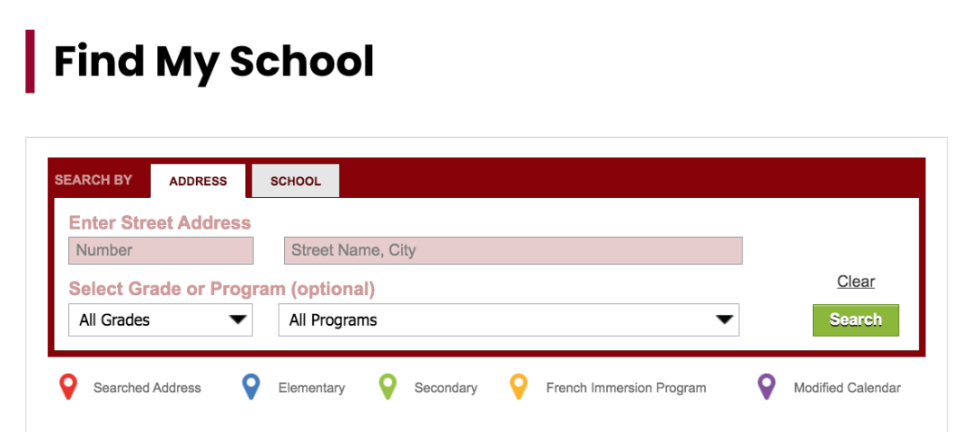Select the ADDRESS search tab
980x432 pixels.
click(x=198, y=181)
